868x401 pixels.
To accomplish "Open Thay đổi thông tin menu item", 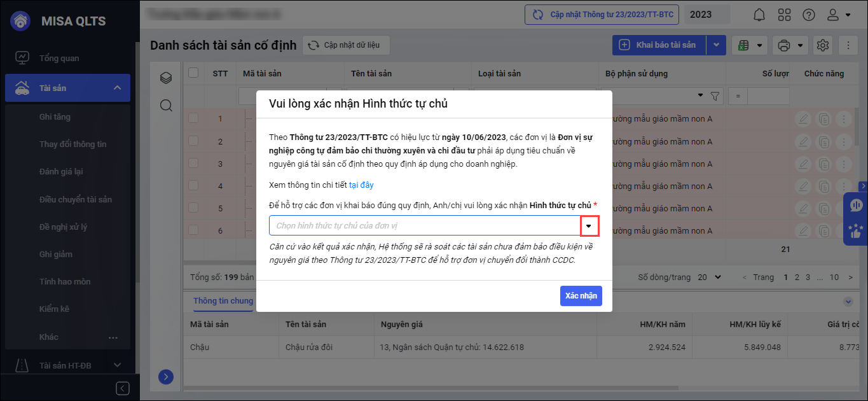I will 73,144.
